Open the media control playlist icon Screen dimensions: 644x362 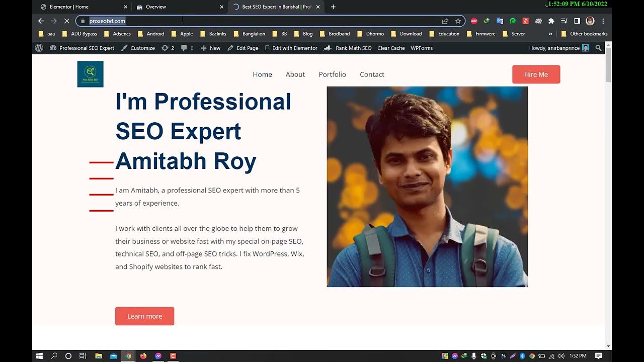click(x=564, y=21)
